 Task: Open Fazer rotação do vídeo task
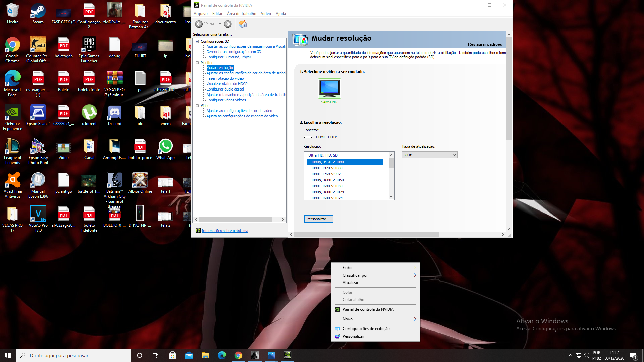[225, 78]
